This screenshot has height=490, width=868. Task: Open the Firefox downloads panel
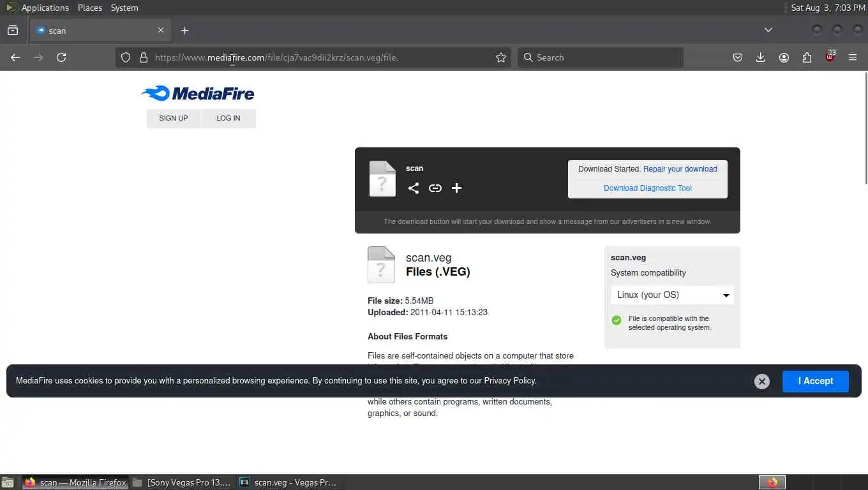click(761, 57)
